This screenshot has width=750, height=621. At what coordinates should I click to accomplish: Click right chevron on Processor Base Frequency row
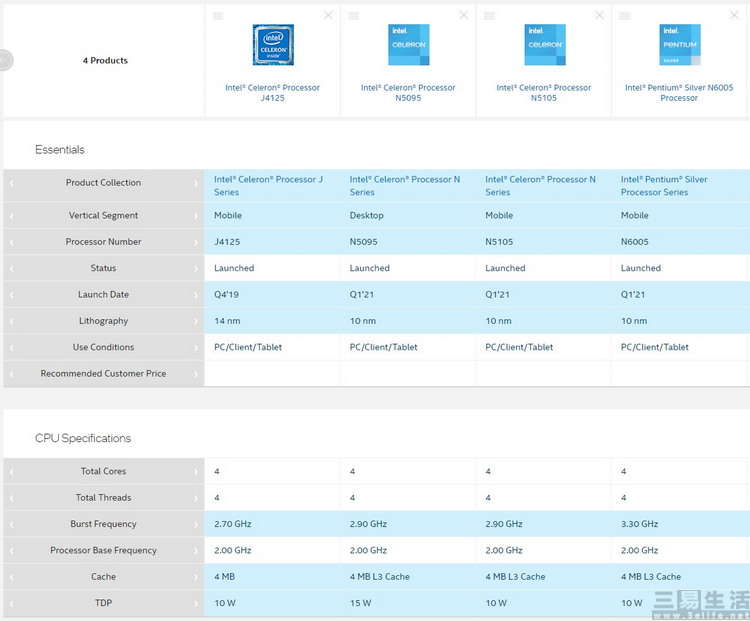tap(196, 551)
